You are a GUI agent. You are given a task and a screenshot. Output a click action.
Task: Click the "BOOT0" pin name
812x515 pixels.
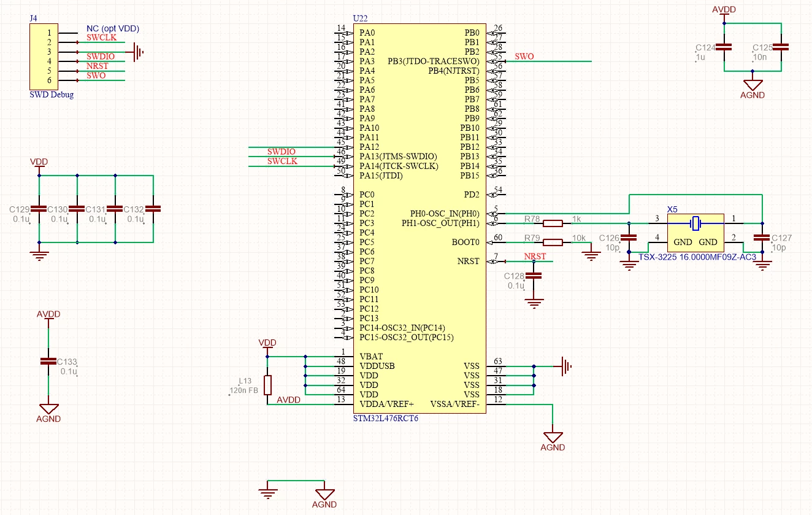click(465, 242)
